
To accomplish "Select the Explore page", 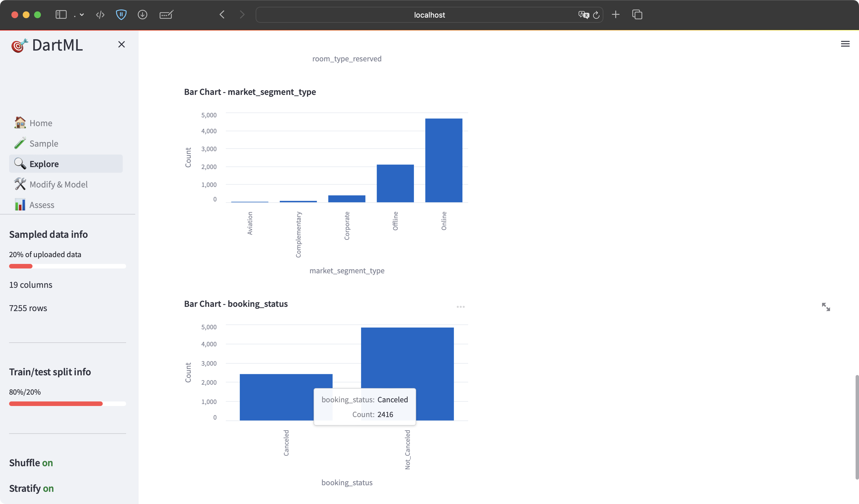I will 66,164.
